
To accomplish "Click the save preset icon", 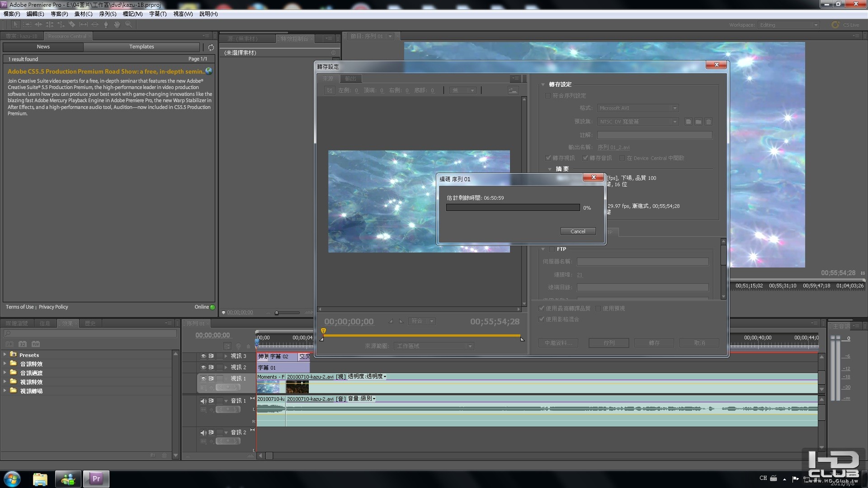I will coord(688,122).
